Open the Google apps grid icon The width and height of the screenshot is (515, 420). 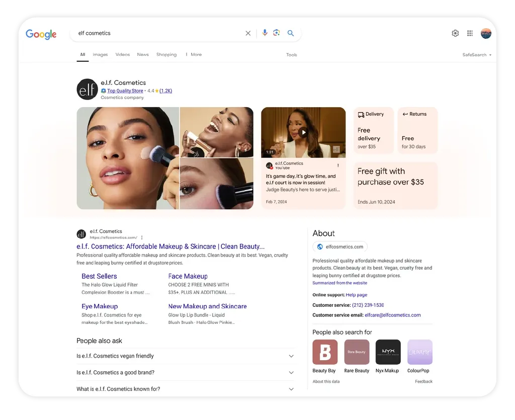470,33
